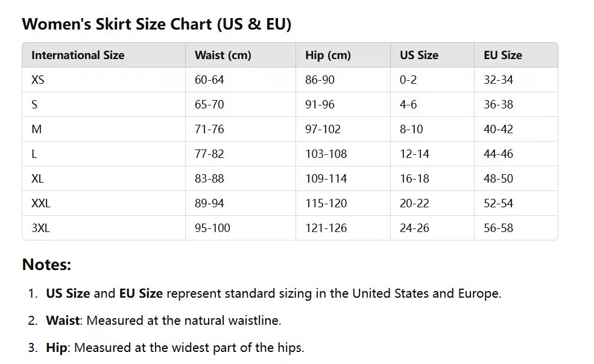Image resolution: width=594 pixels, height=364 pixels.
Task: Click the "US Size" column header
Action: 419,55
